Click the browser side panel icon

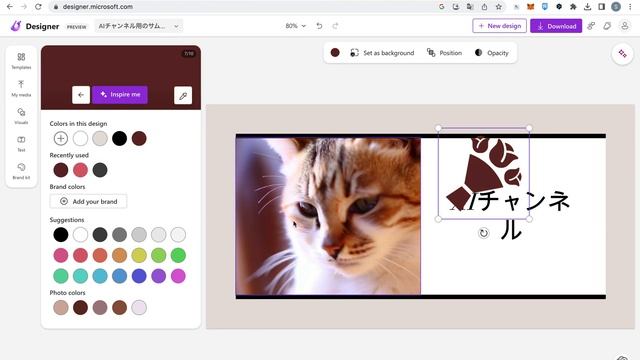(x=602, y=7)
